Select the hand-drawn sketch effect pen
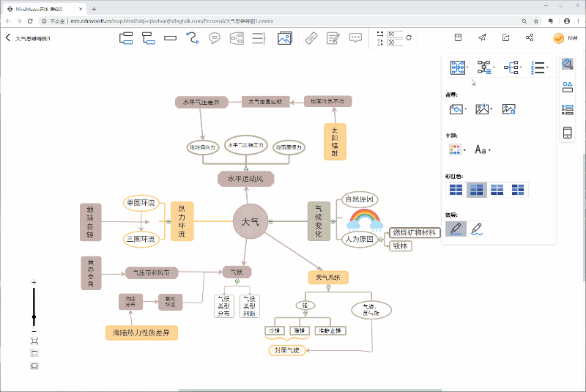This screenshot has width=586, height=392. point(477,229)
